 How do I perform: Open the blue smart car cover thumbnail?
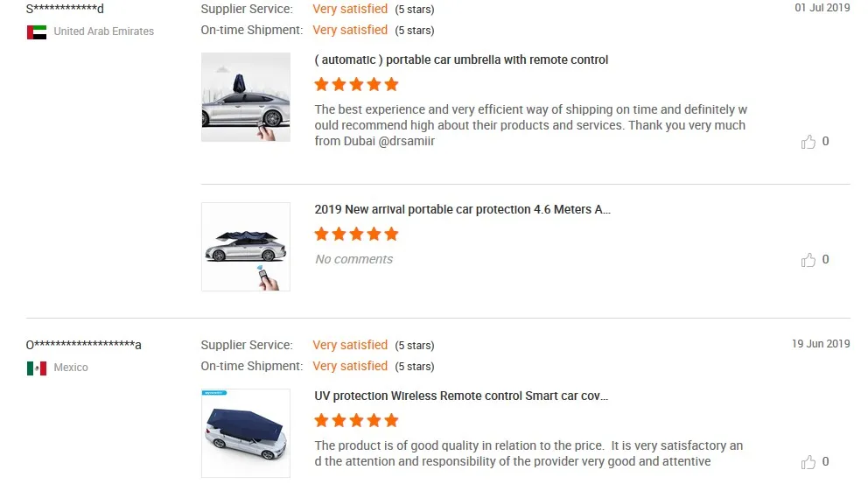coord(246,433)
